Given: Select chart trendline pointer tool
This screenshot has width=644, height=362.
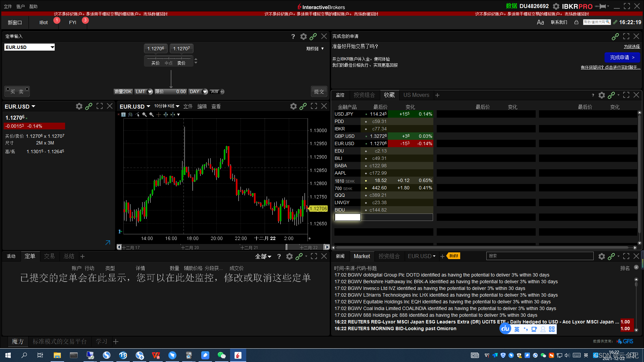Looking at the screenshot, I should 138,115.
